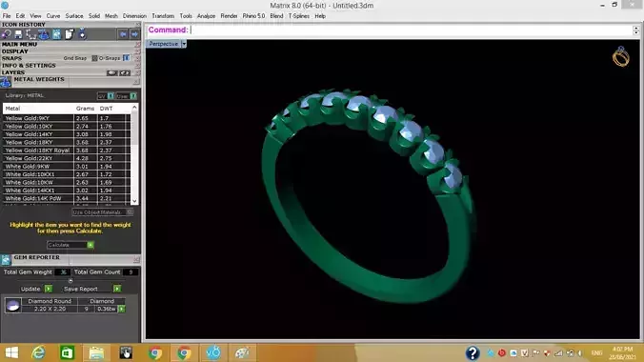644x362 pixels.
Task: Open File Explorer from taskbar
Action: point(96,353)
